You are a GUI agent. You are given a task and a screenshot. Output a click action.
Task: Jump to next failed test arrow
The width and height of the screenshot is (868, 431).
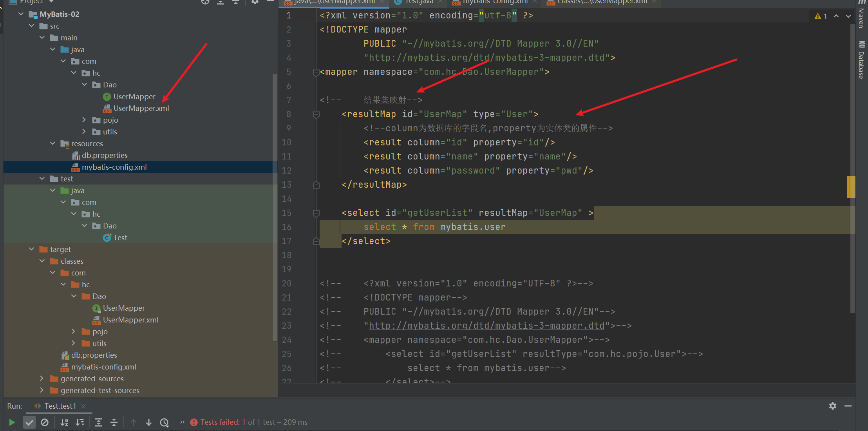tap(149, 422)
